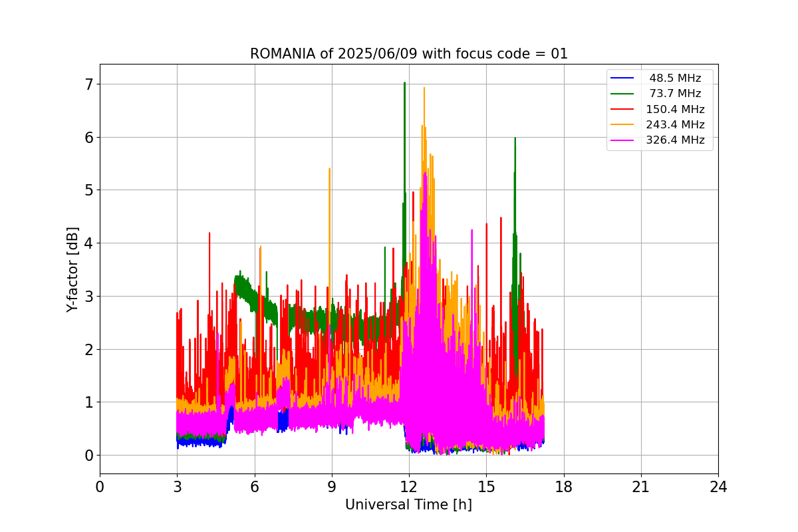798x532 pixels.
Task: Click the Y-factor [dB] axis label
Action: pos(72,269)
